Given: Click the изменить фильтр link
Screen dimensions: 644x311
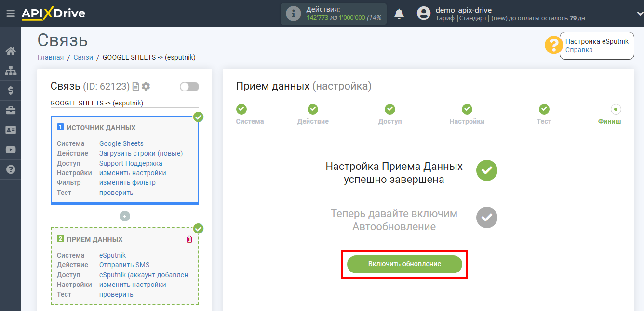Looking at the screenshot, I should coord(127,182).
